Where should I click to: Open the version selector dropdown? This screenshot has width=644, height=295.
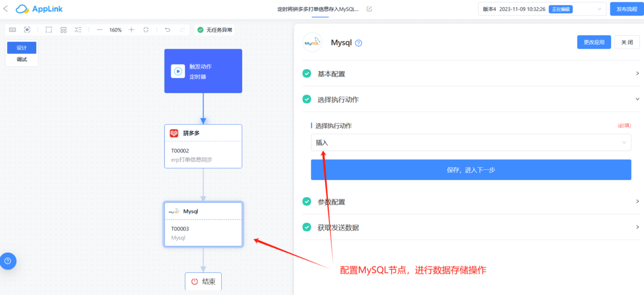click(x=542, y=9)
